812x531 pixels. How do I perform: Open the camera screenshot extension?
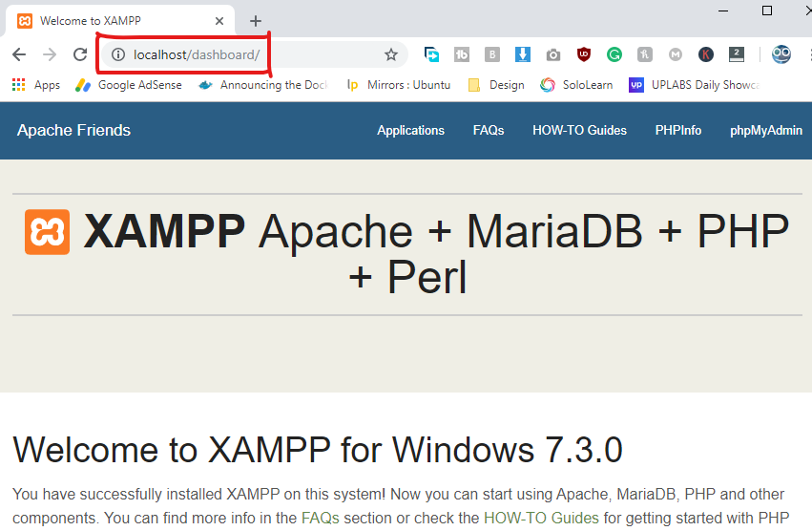point(553,54)
